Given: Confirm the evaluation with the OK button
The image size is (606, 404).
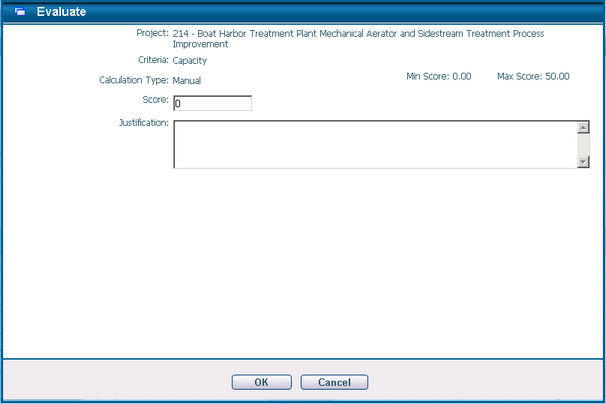Looking at the screenshot, I should pyautogui.click(x=261, y=382).
